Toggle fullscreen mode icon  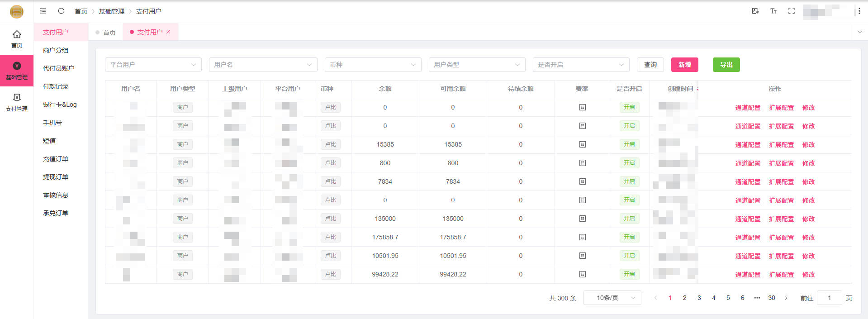791,11
